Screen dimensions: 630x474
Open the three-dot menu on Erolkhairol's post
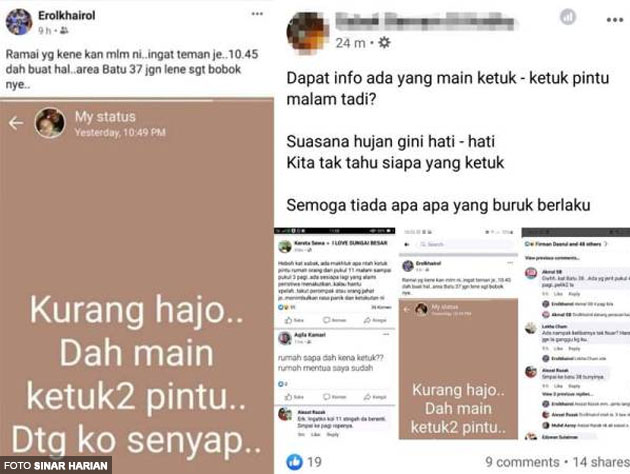[x=257, y=14]
